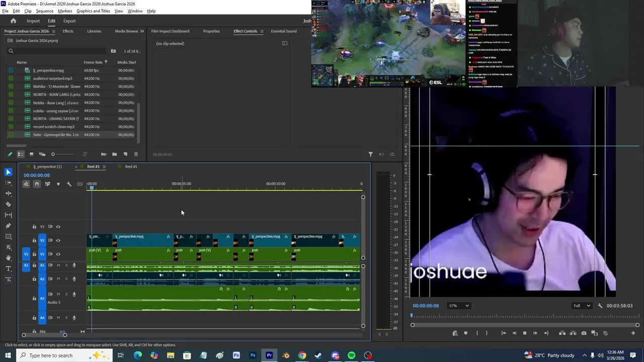644x362 pixels.
Task: Select the Selection tool arrow
Action: coord(8,172)
